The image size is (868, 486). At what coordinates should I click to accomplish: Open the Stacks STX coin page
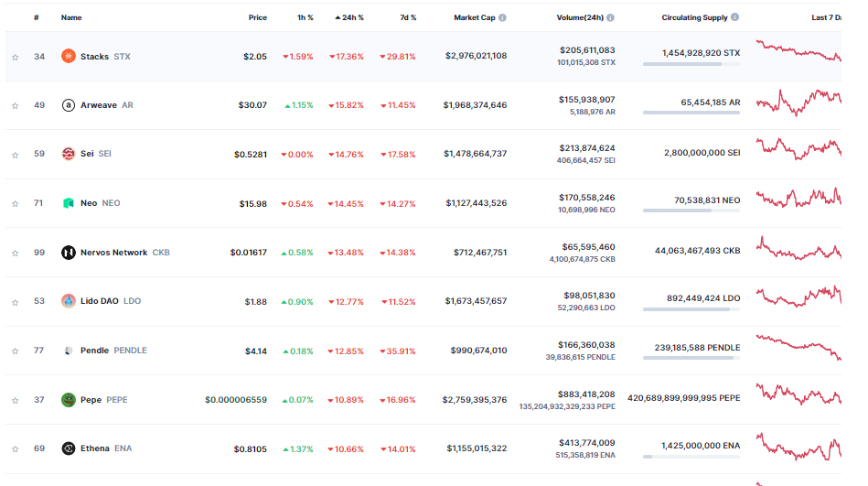click(105, 57)
